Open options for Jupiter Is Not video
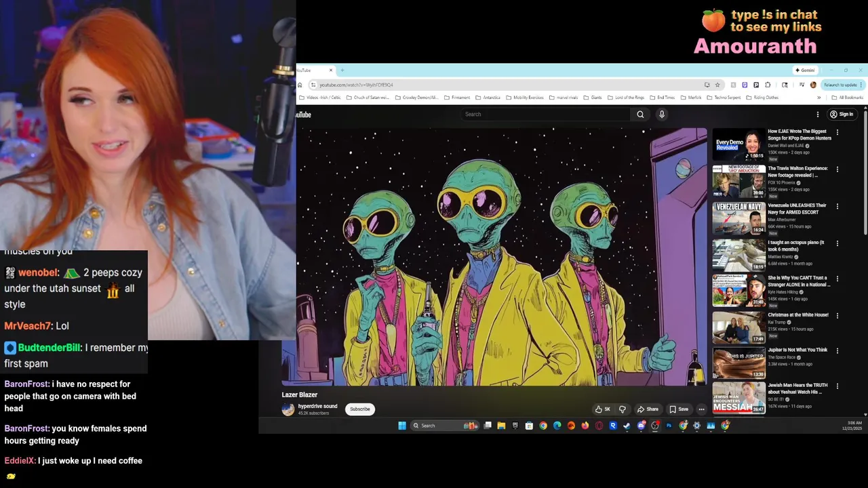Screen dimensions: 868x488 click(x=837, y=351)
